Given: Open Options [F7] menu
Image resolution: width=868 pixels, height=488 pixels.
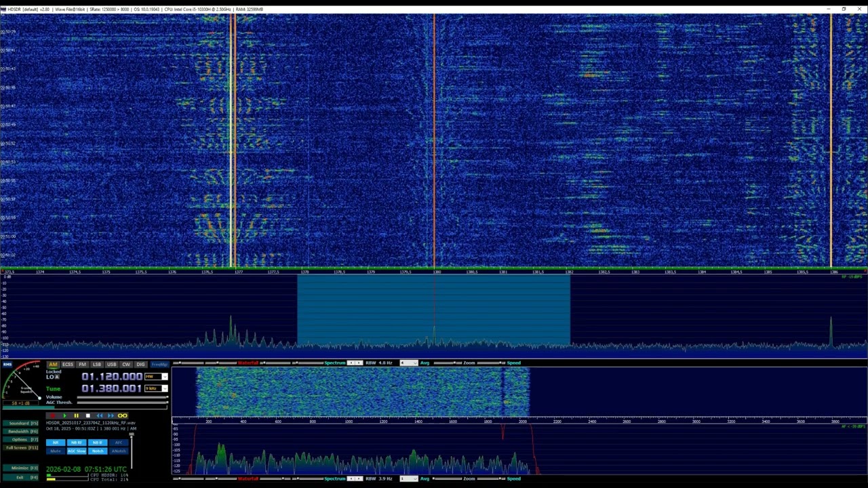Looking at the screenshot, I should (20, 439).
